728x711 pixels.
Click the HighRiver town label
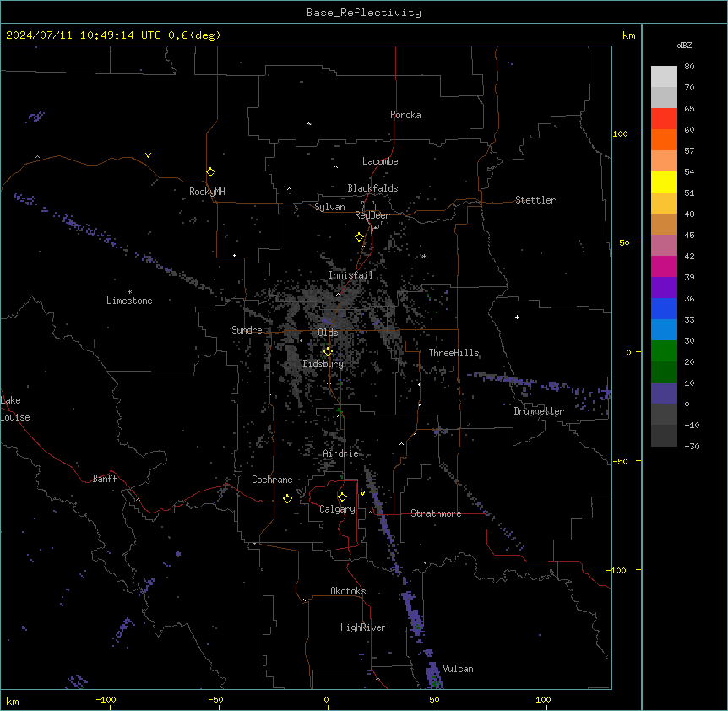(363, 627)
